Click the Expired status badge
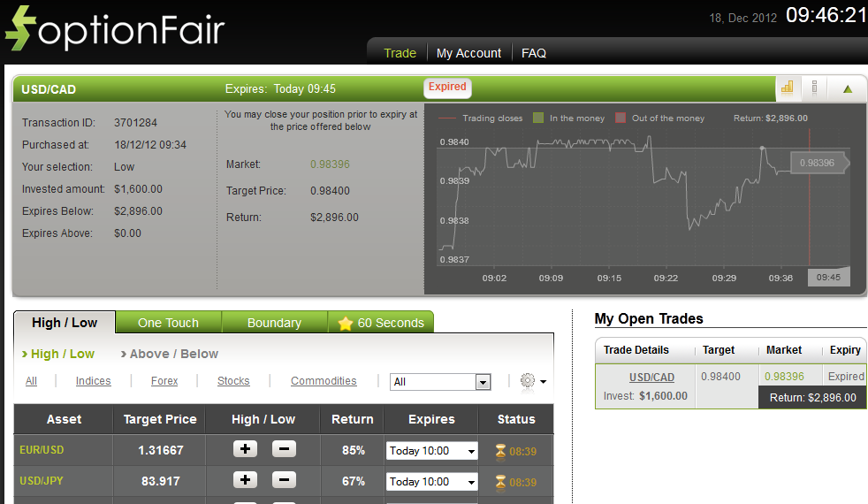 447,87
